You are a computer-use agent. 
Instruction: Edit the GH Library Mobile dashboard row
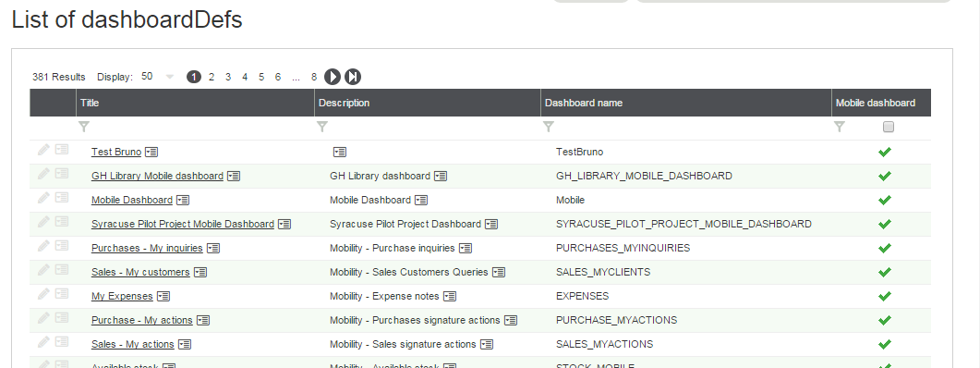coord(43,173)
